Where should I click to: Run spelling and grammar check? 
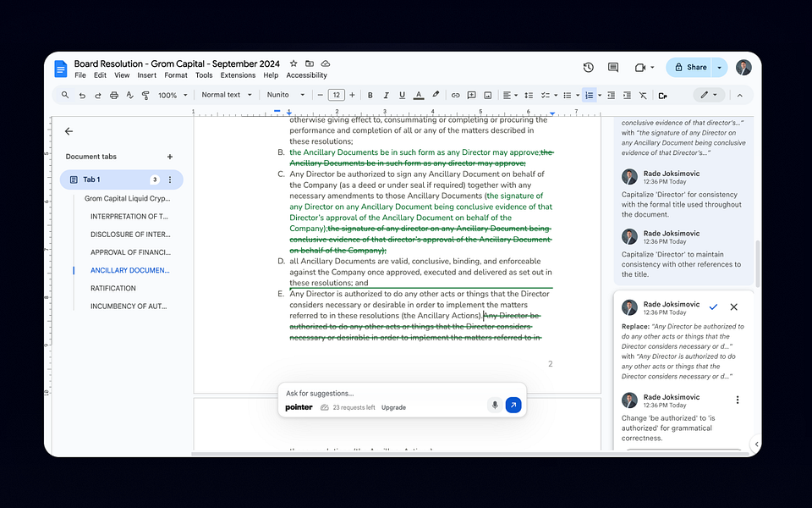[129, 95]
